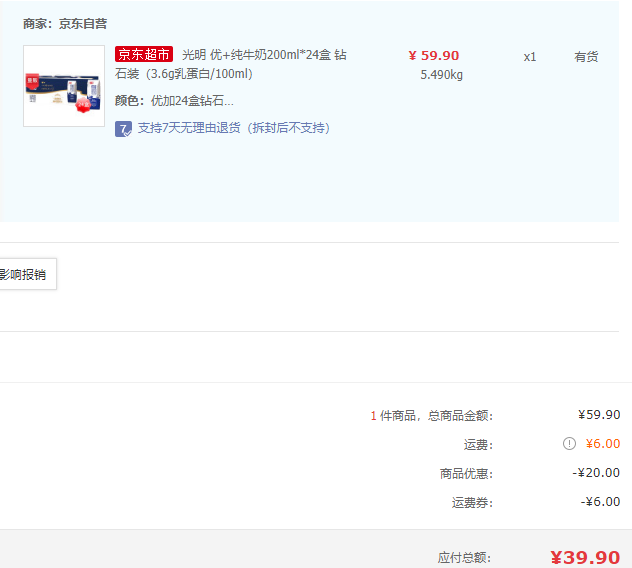Select the weight 5.490kg text
This screenshot has width=632, height=568.
(x=441, y=75)
